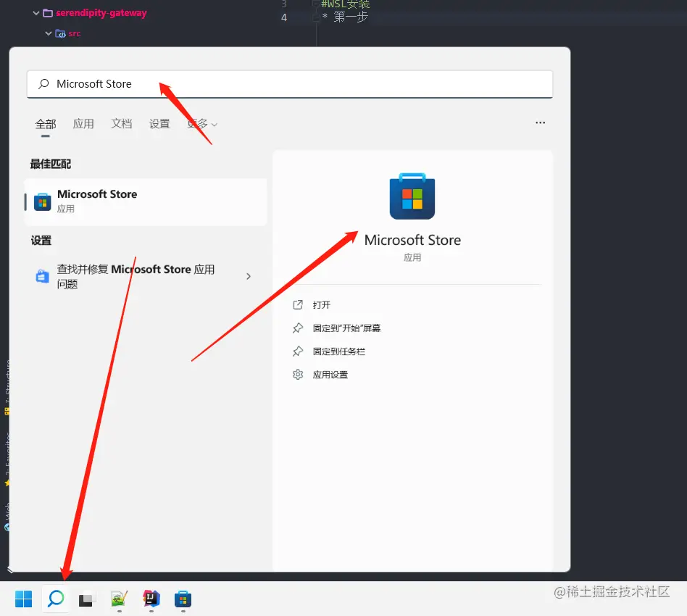Collapse the src folder tree node
The height and width of the screenshot is (616, 687).
point(49,33)
